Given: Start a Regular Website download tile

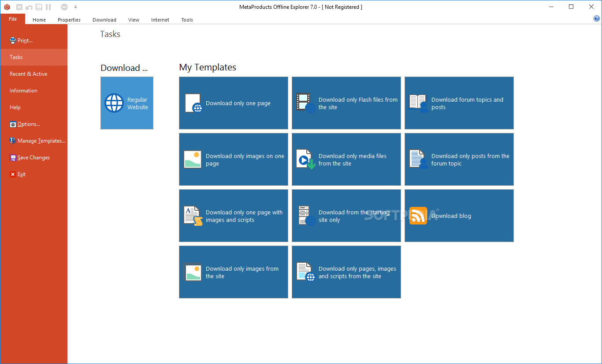Looking at the screenshot, I should pos(127,103).
